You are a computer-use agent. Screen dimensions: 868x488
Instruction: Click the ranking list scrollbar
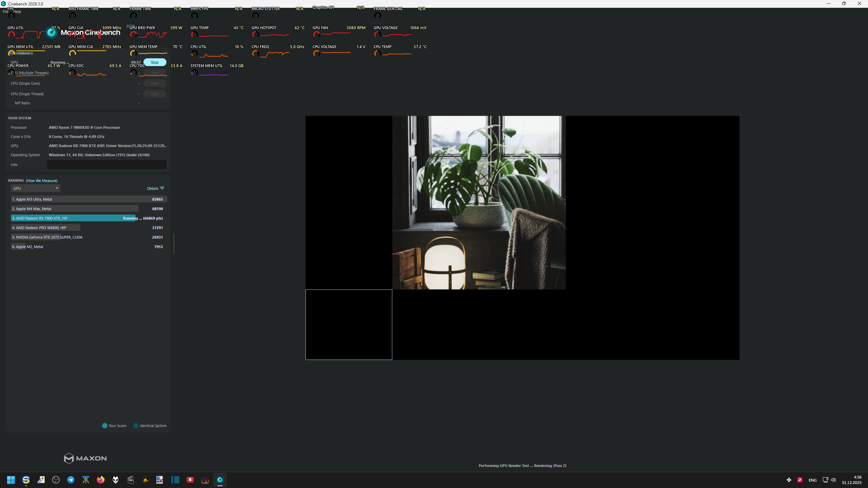(174, 243)
